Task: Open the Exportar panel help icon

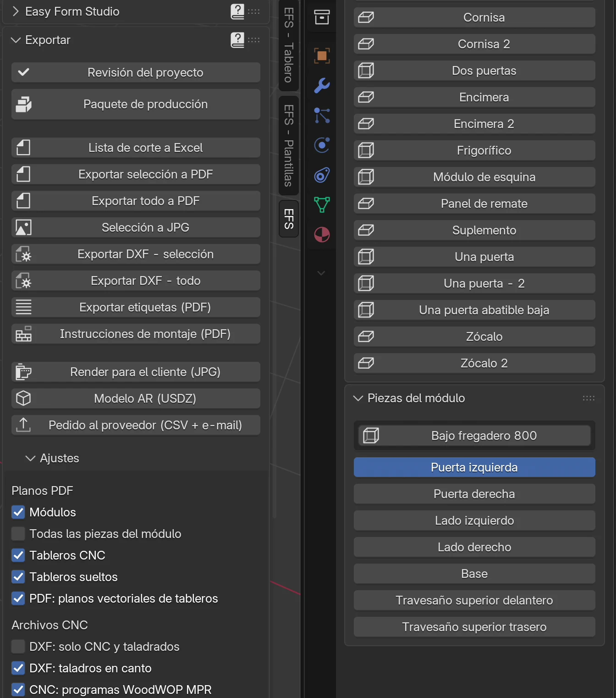Action: (x=237, y=40)
